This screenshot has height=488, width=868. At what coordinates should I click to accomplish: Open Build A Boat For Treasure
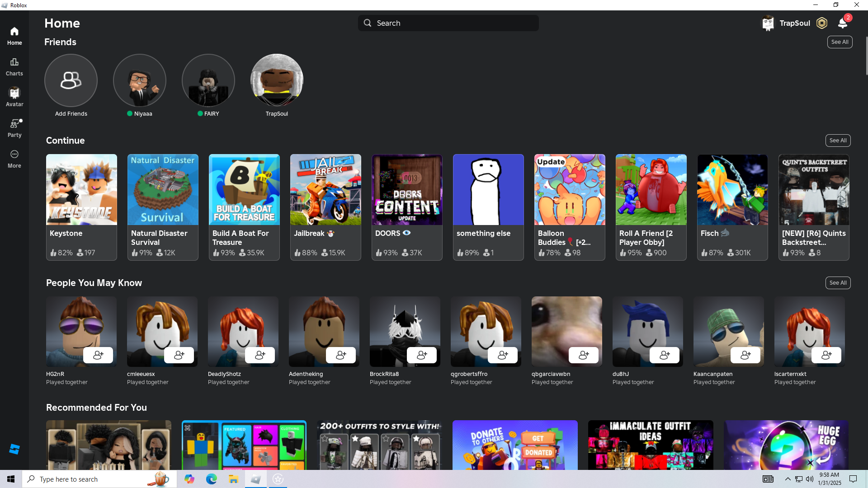[x=244, y=207]
